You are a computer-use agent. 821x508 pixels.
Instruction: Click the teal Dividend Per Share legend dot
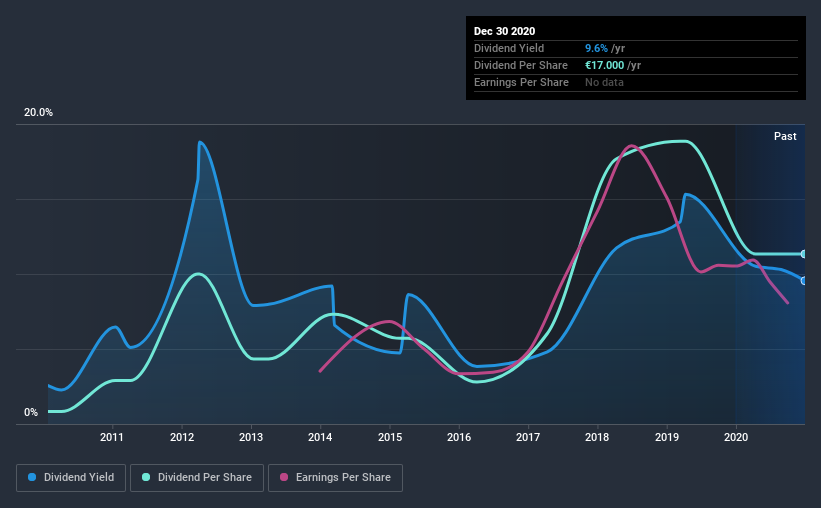click(146, 477)
